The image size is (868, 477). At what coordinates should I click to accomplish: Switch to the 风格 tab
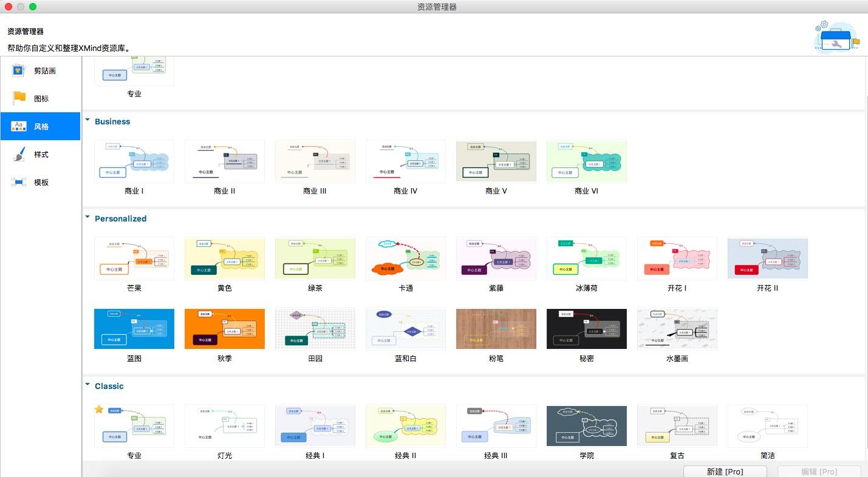[40, 126]
